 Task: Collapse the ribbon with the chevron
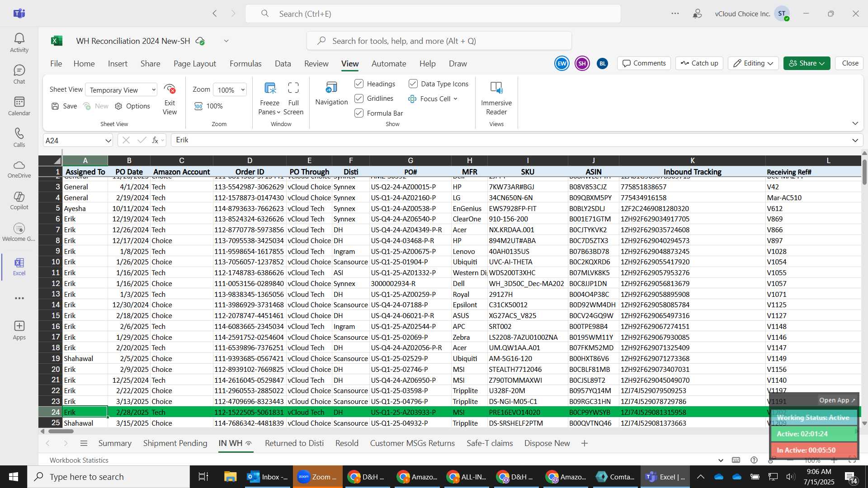tap(855, 123)
